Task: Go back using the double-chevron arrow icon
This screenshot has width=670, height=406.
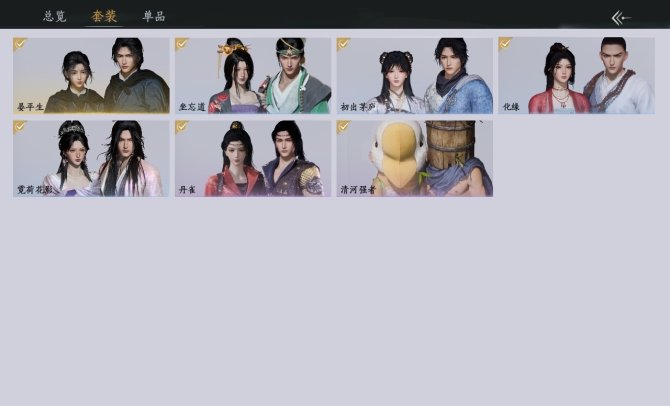Action: pyautogui.click(x=621, y=18)
